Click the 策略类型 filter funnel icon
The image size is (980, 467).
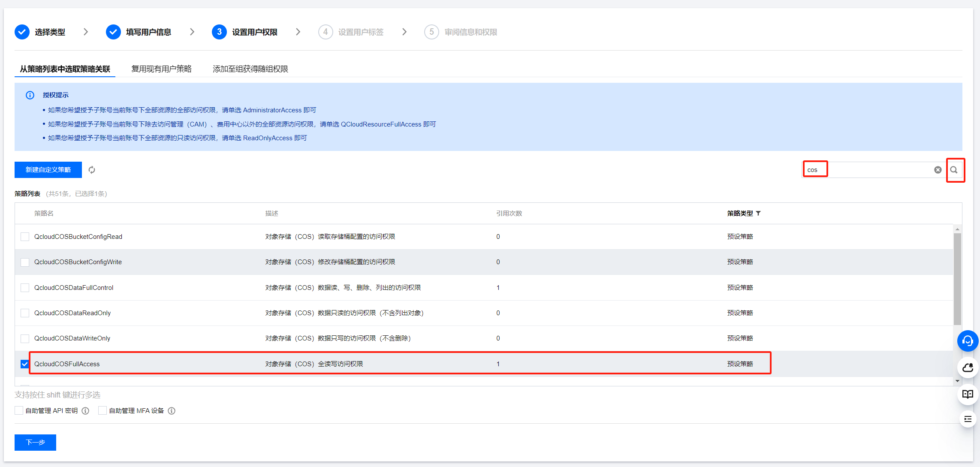tap(758, 213)
